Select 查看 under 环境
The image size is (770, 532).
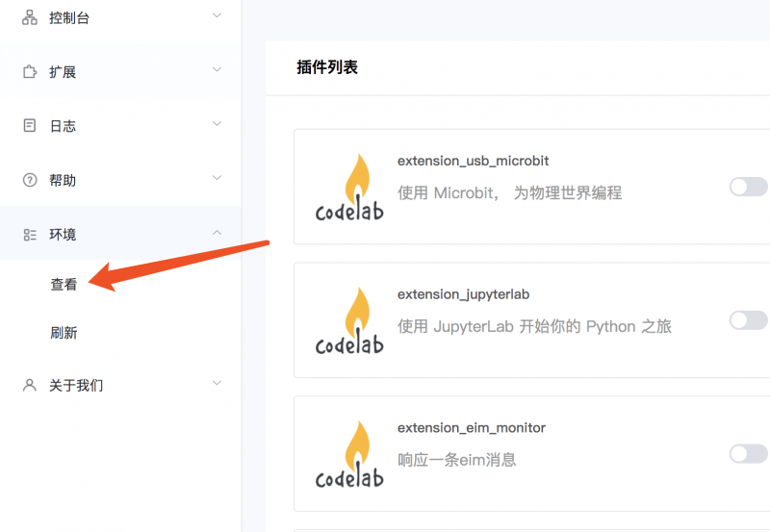pyautogui.click(x=64, y=284)
